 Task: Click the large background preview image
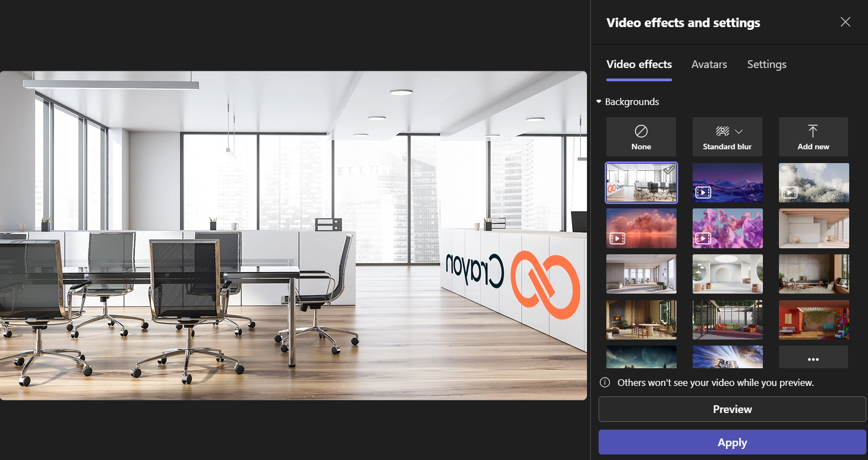[293, 236]
